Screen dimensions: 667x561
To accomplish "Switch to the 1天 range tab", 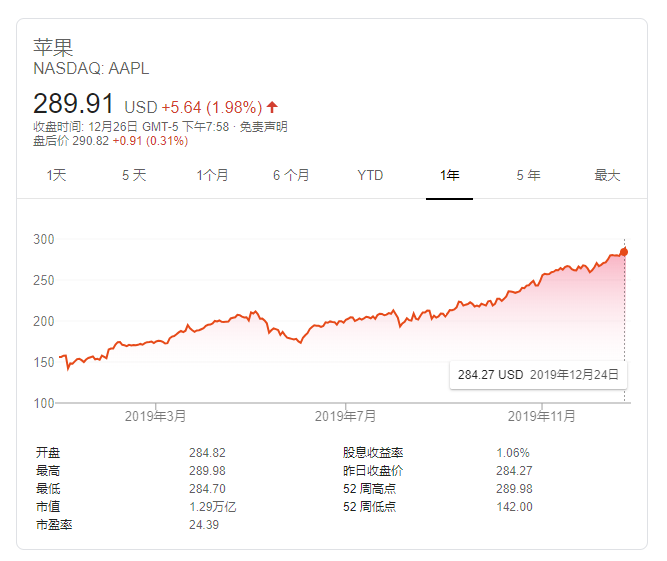I will tap(56, 175).
